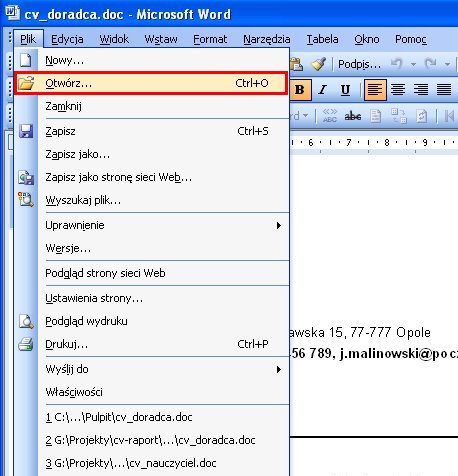Choose Zapisz in the Plik menu
This screenshot has height=476, width=458.
[151, 131]
